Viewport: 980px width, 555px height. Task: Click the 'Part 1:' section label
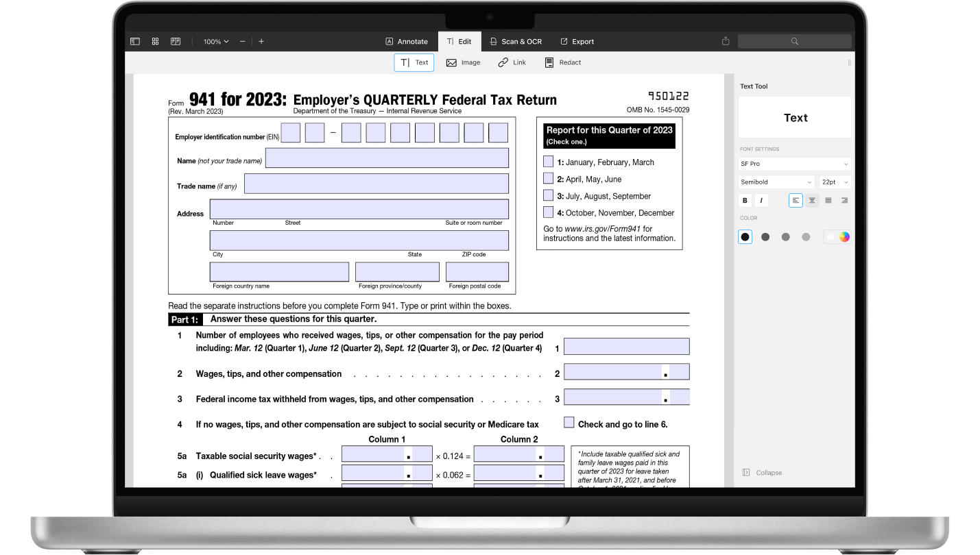[x=185, y=319]
